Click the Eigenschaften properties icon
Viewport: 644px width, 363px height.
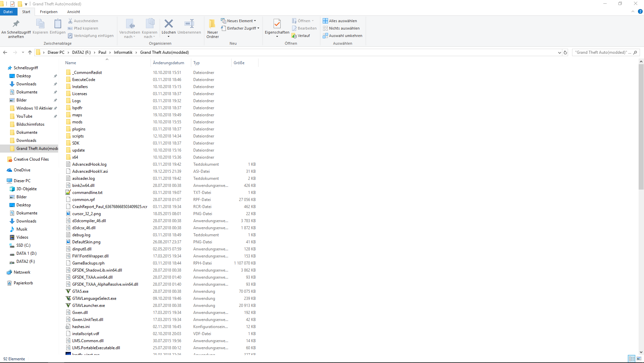click(x=277, y=24)
